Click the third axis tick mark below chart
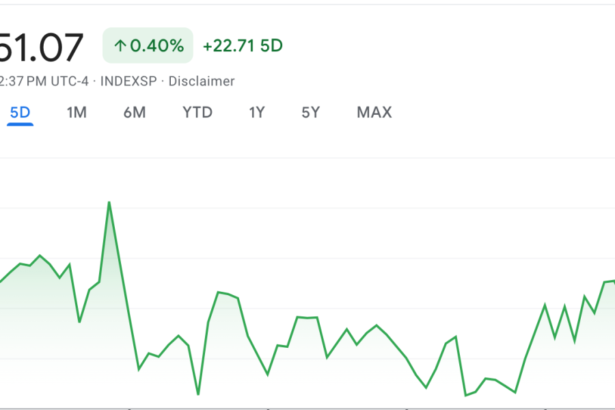This screenshot has height=410, width=615. click(407, 408)
